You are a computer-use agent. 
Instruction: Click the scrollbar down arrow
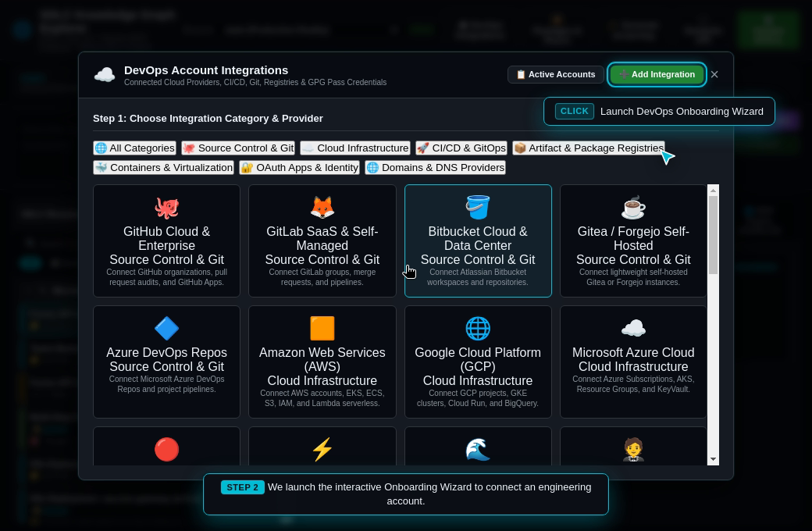click(713, 459)
